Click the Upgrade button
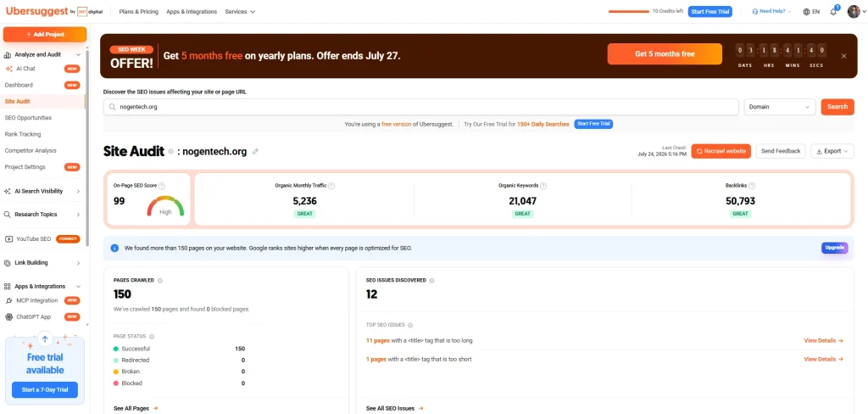Viewport: 868px width, 414px height. [835, 248]
